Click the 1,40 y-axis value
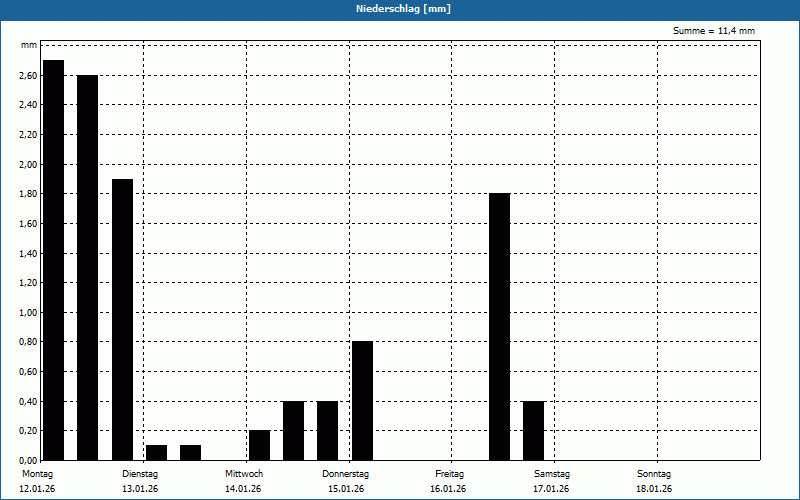The image size is (800, 500). coord(29,253)
